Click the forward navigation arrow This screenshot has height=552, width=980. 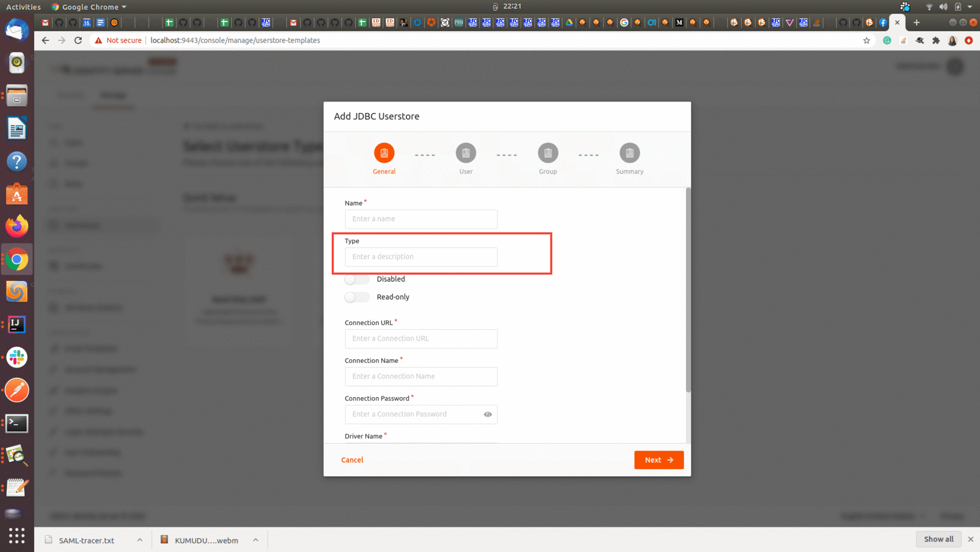(62, 40)
